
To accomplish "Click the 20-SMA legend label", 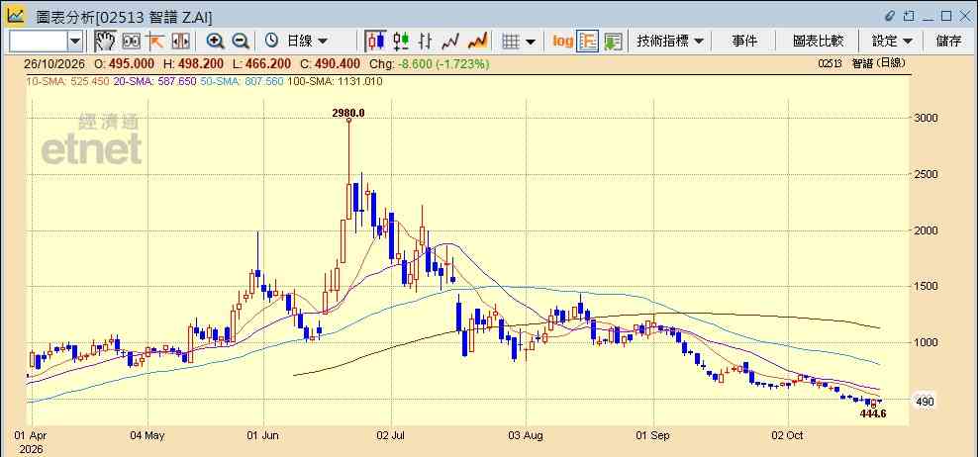I will (x=155, y=81).
